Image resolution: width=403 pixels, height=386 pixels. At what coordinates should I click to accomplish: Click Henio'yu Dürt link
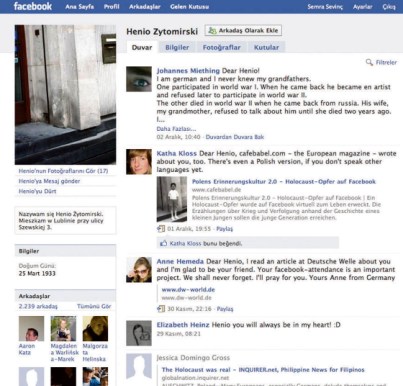pos(37,191)
